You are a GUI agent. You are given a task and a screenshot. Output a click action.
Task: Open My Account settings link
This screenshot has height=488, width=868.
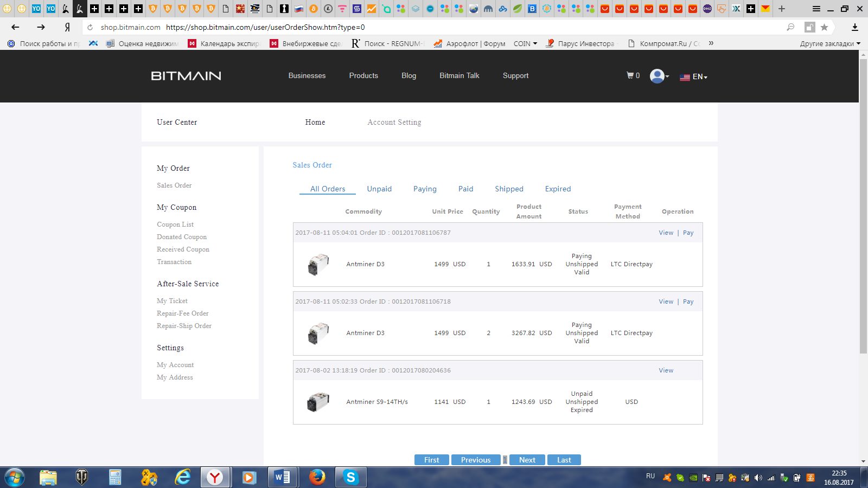[175, 365]
